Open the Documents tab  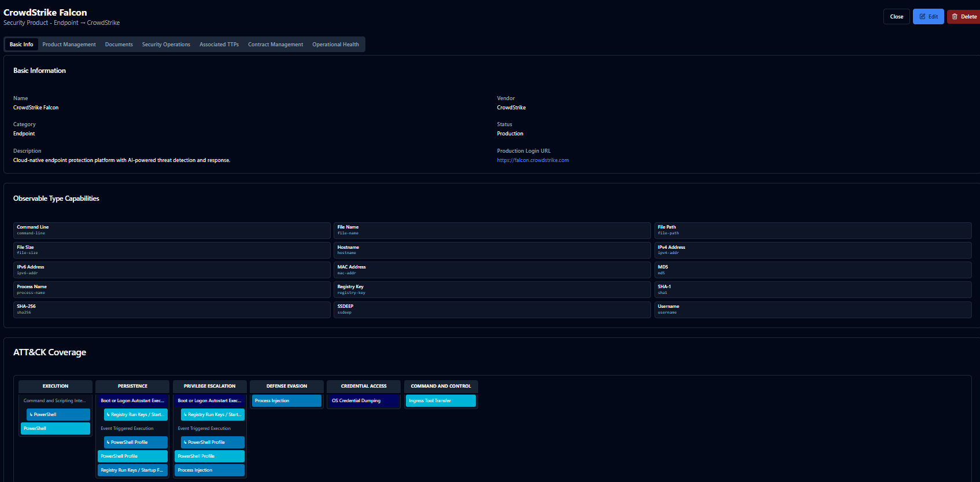click(x=119, y=45)
